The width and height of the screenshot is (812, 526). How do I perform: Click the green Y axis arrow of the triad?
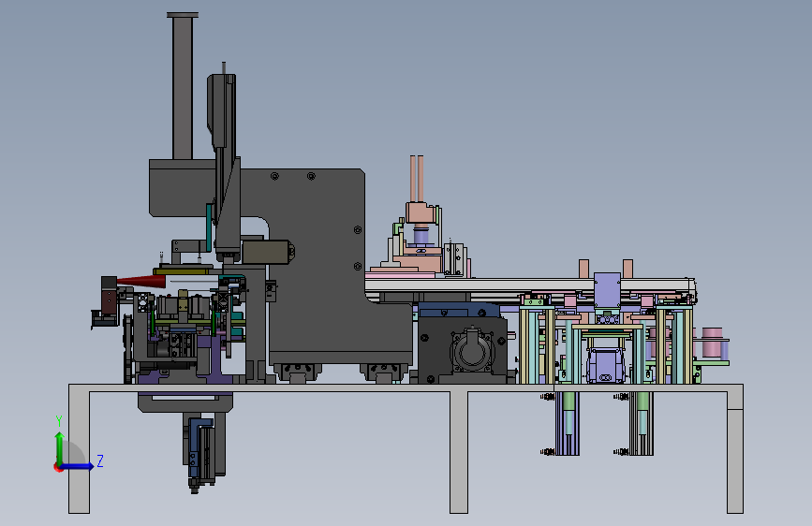pos(60,447)
